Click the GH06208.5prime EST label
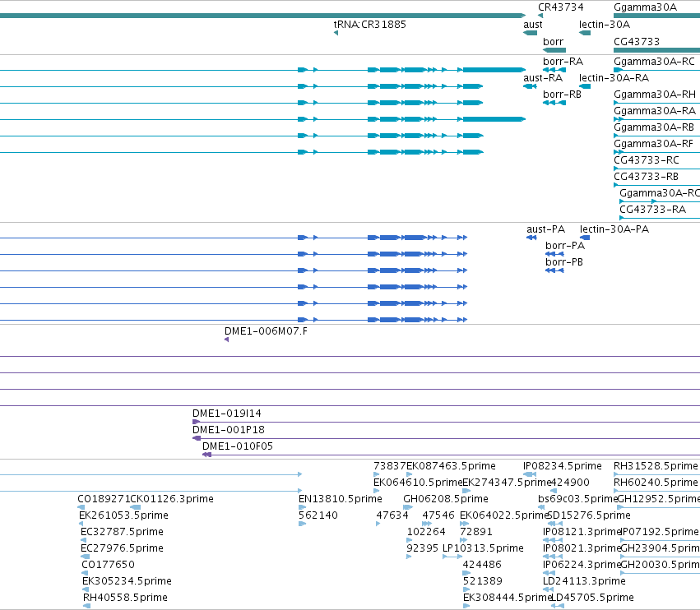This screenshot has width=700, height=610. pyautogui.click(x=446, y=498)
